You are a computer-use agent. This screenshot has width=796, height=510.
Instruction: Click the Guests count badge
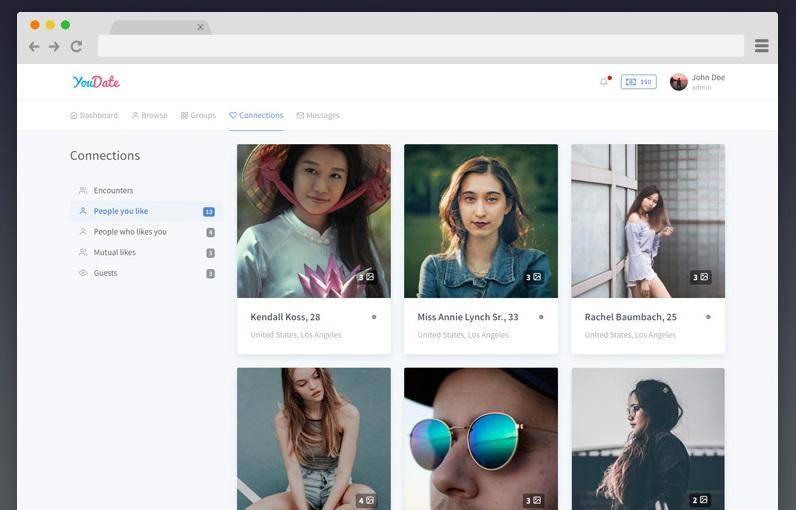click(x=210, y=274)
